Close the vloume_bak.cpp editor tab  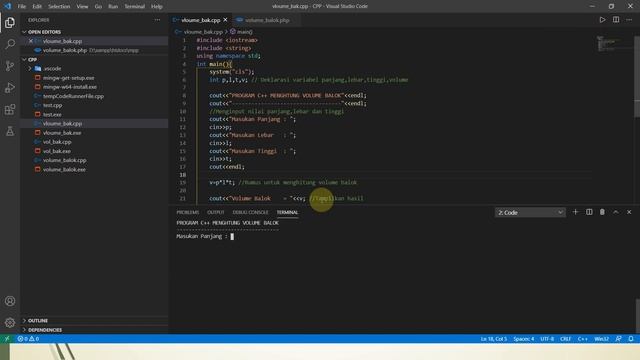point(225,20)
